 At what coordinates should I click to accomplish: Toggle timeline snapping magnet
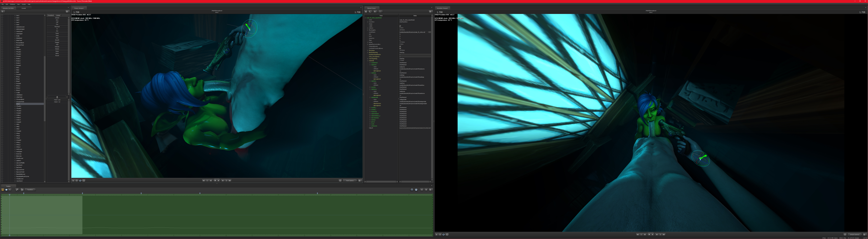[x=412, y=190]
